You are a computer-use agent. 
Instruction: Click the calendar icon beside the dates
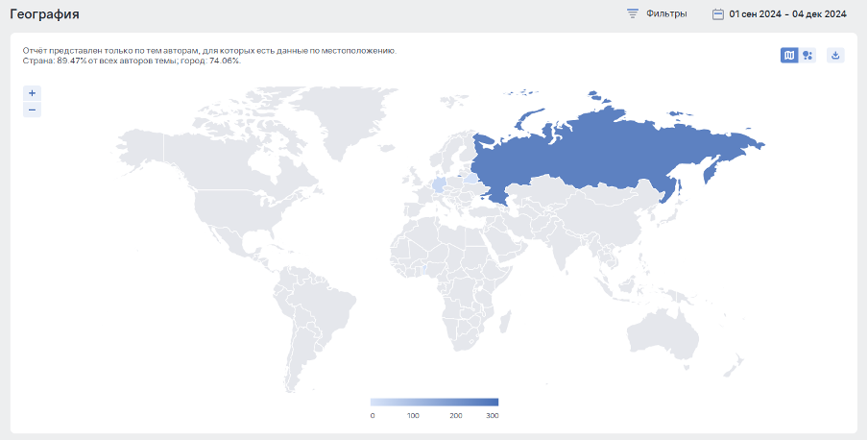coord(717,13)
